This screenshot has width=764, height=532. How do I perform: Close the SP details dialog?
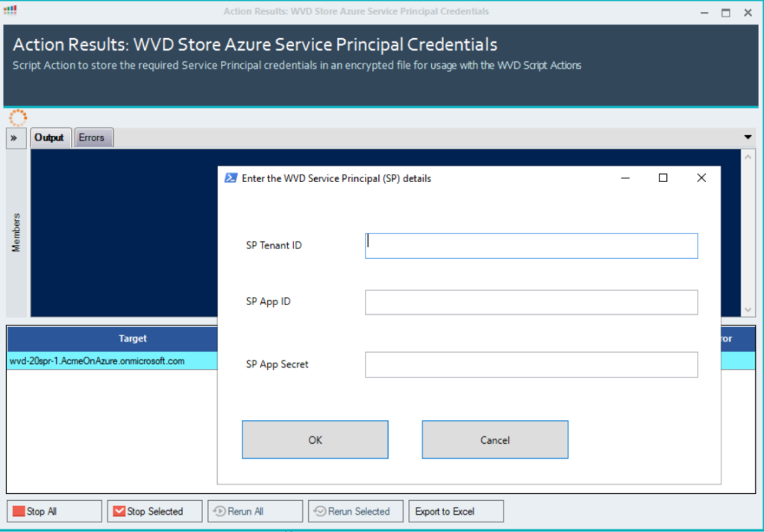(701, 178)
